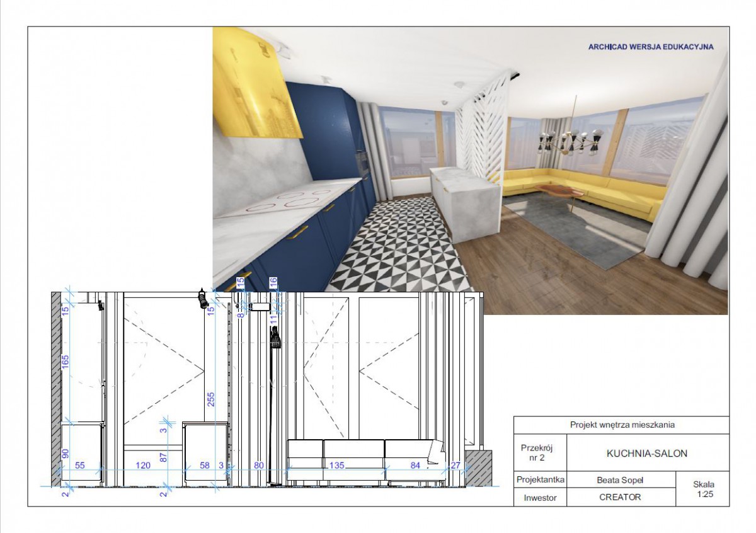Select the black chandelier in the render

[570, 142]
